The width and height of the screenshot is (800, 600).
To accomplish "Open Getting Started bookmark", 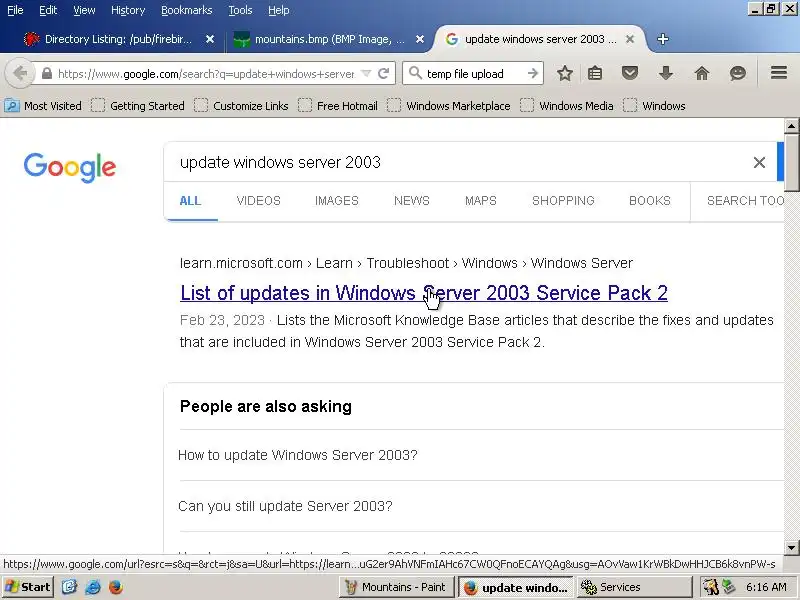I will click(138, 106).
